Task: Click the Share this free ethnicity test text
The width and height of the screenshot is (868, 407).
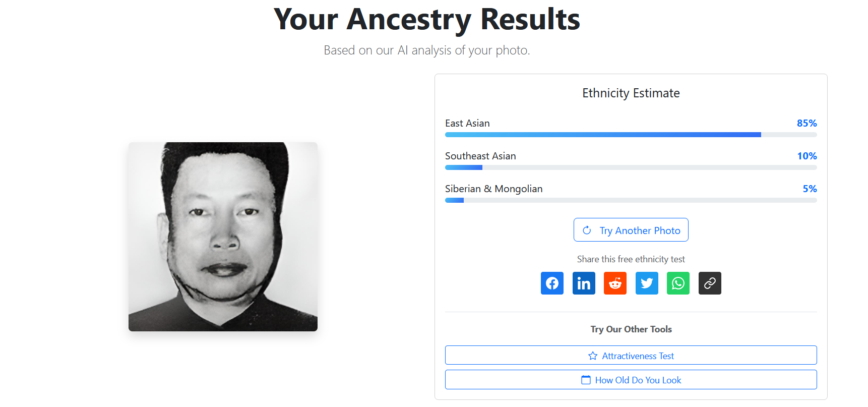Action: (631, 259)
